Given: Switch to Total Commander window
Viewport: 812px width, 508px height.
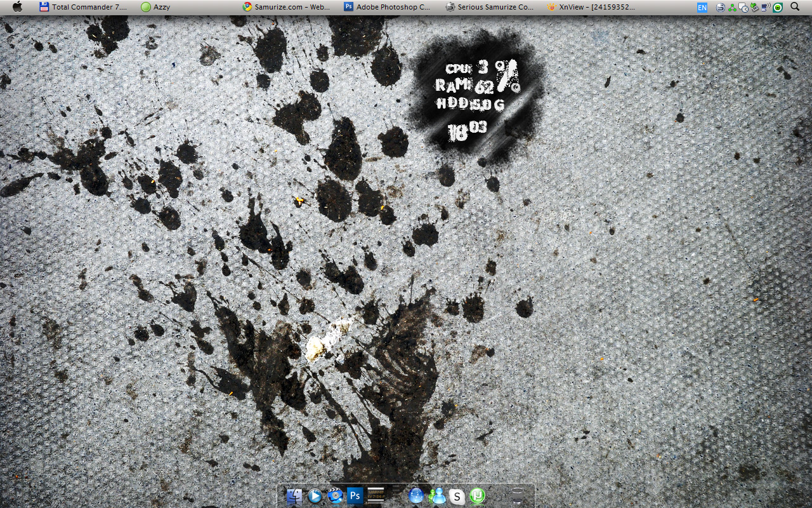Looking at the screenshot, I should tap(83, 7).
